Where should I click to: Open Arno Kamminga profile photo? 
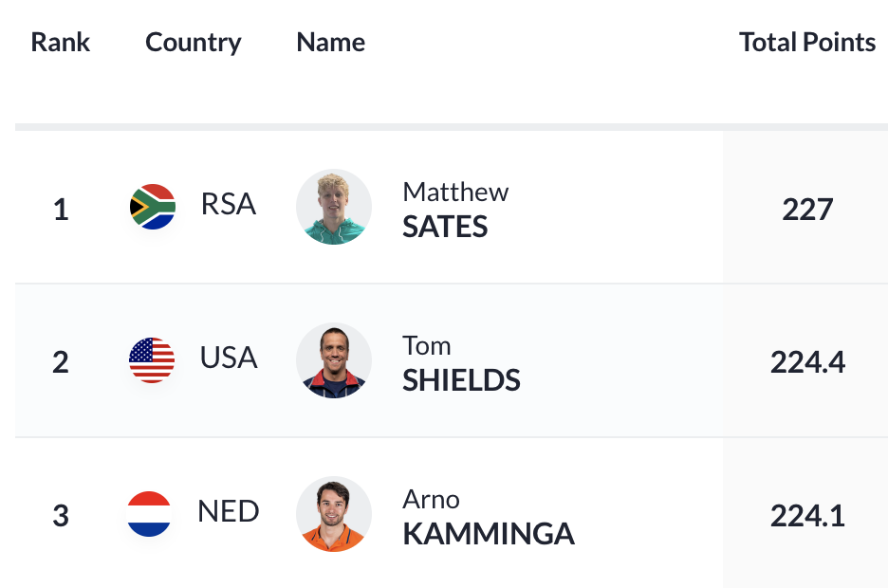[334, 514]
